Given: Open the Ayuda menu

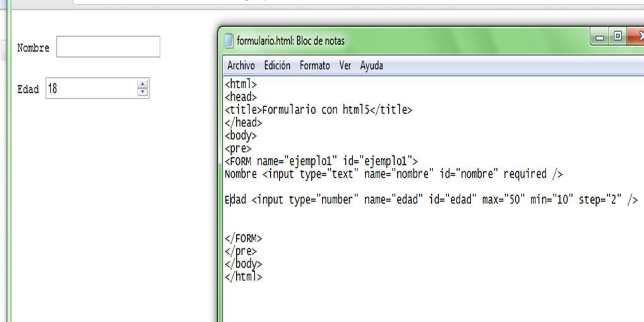Looking at the screenshot, I should (371, 66).
